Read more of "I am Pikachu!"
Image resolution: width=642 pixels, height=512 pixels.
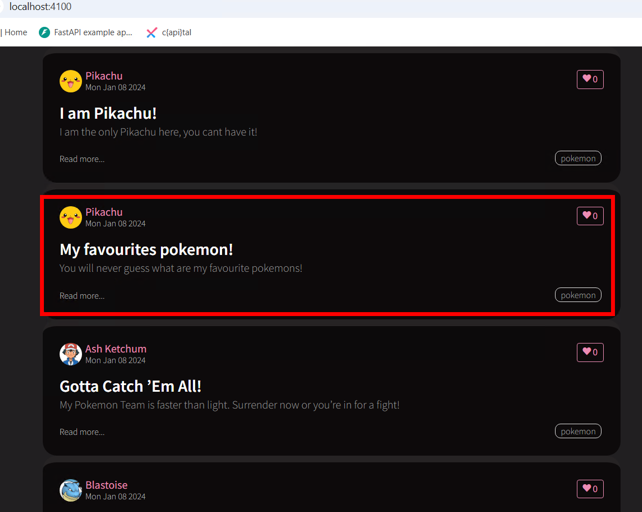[x=82, y=159]
